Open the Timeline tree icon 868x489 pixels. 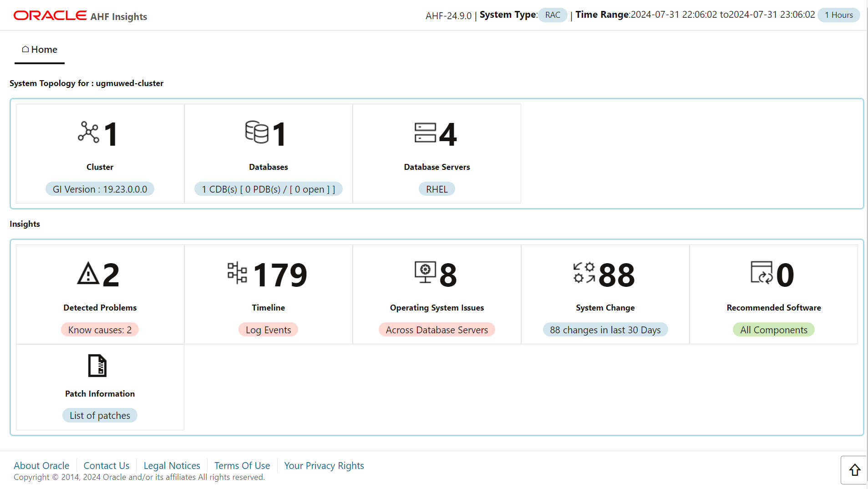coord(237,273)
